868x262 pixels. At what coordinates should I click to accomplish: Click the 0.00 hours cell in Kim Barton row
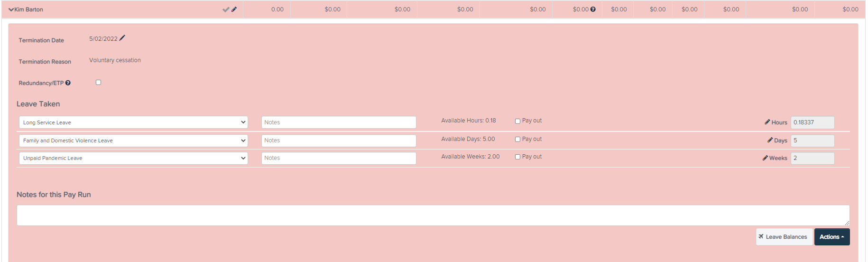click(x=277, y=9)
